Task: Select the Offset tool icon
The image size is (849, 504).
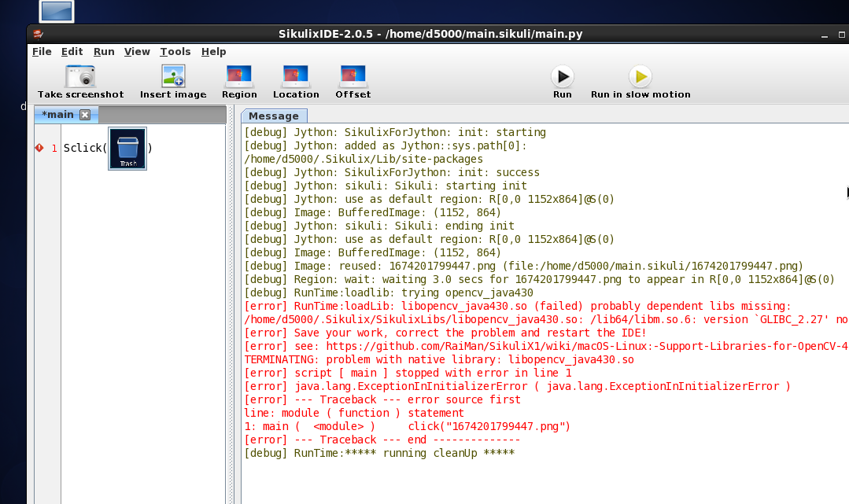Action: 353,76
